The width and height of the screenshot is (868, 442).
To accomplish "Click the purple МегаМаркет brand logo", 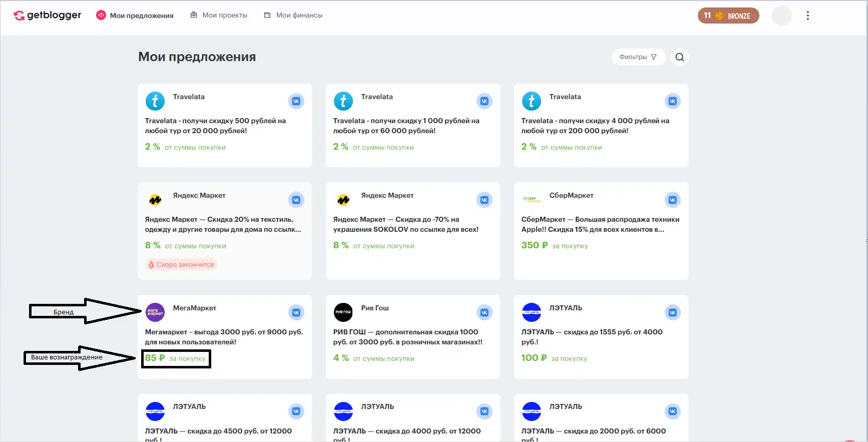I will [155, 312].
